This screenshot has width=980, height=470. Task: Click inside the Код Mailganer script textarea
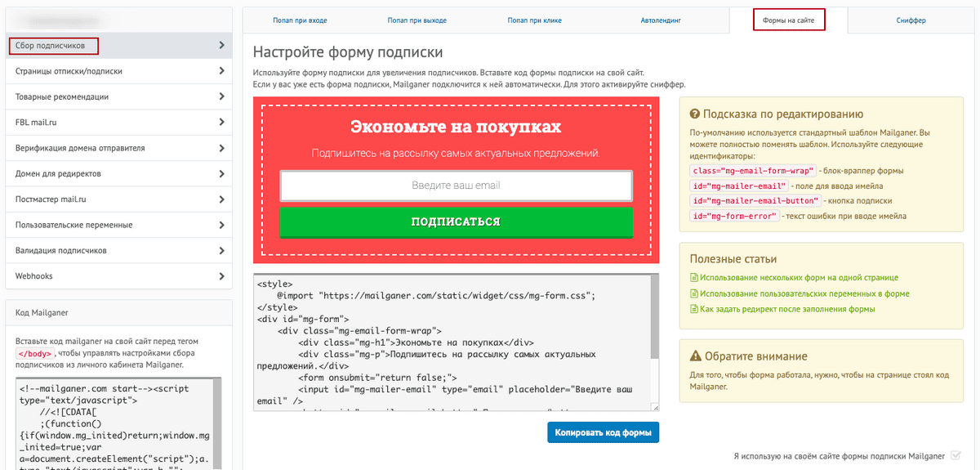coord(114,425)
